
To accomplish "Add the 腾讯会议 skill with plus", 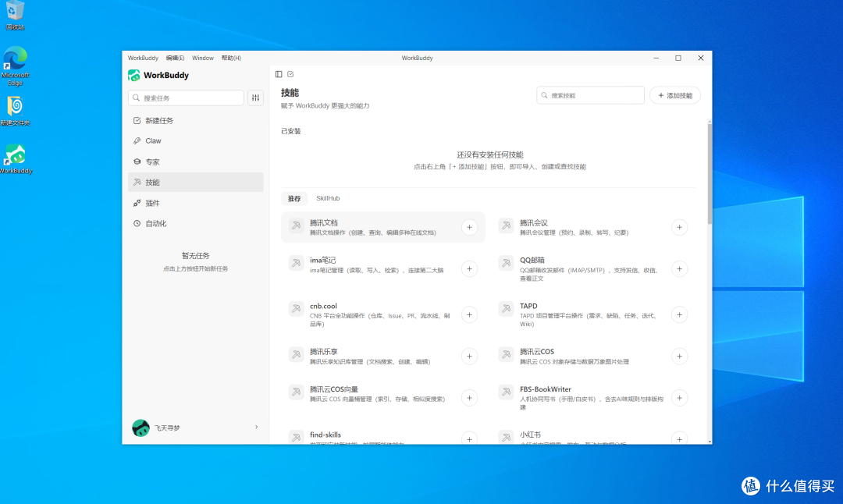I will [680, 227].
